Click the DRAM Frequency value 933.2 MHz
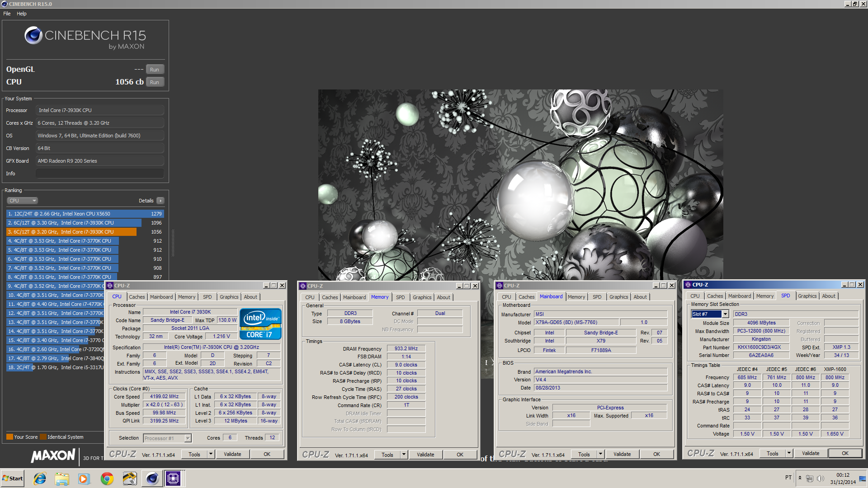868x488 pixels. (406, 349)
